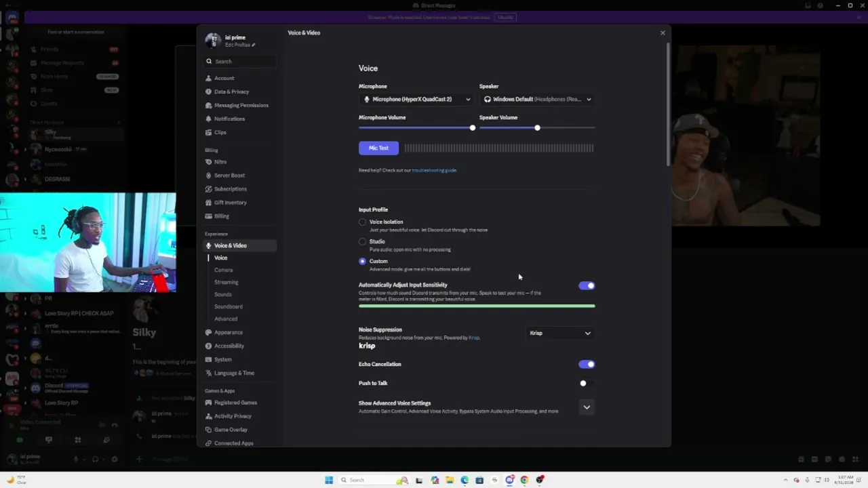Screen dimensions: 868x488
Task: Open File Explorer from the taskbar
Action: pyautogui.click(x=450, y=480)
